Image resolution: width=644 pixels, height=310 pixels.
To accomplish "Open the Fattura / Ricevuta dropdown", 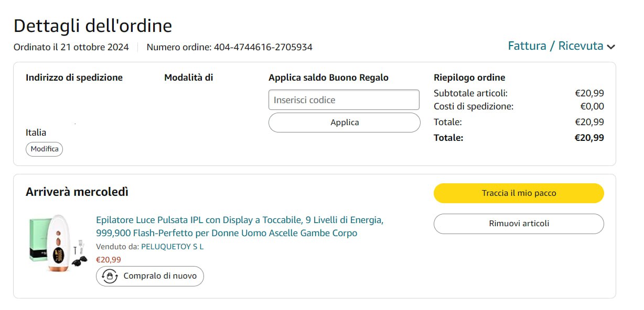I will coord(555,46).
